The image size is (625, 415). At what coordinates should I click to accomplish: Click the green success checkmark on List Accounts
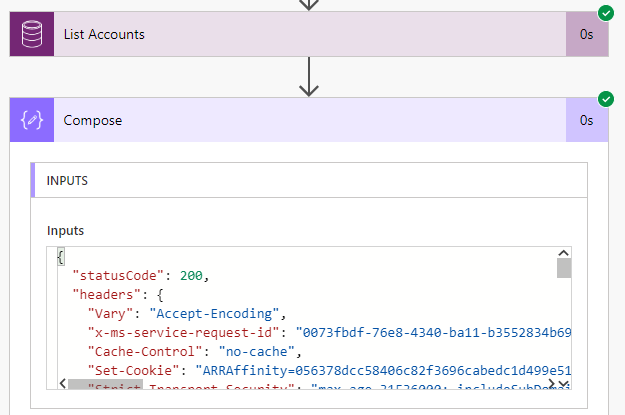[x=605, y=13]
